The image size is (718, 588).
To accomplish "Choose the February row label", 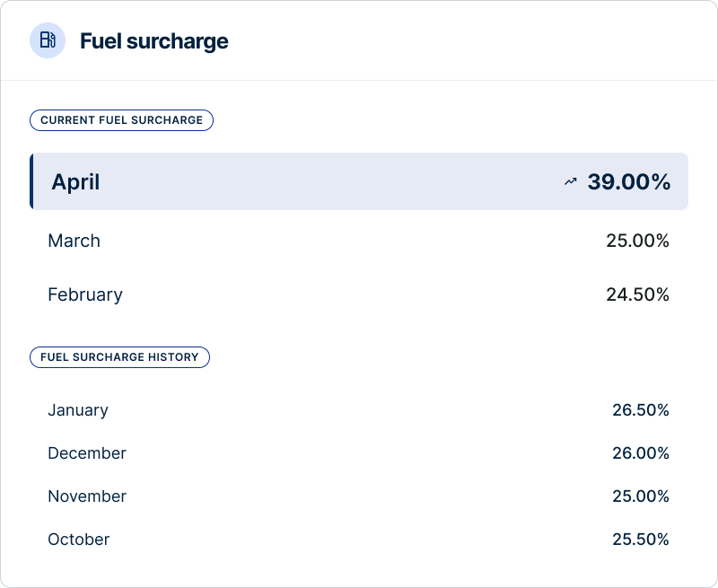I will pyautogui.click(x=85, y=294).
